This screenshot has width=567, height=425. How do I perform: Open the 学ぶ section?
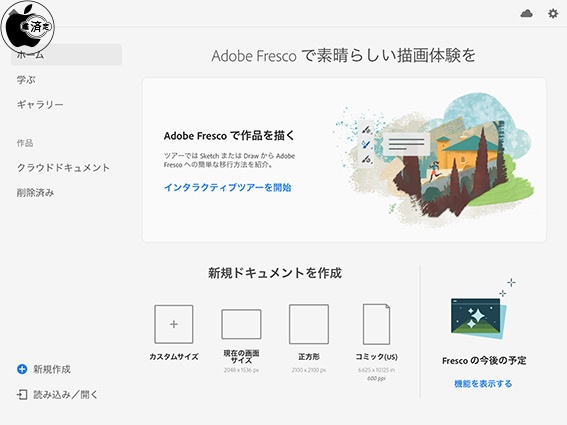(26, 80)
